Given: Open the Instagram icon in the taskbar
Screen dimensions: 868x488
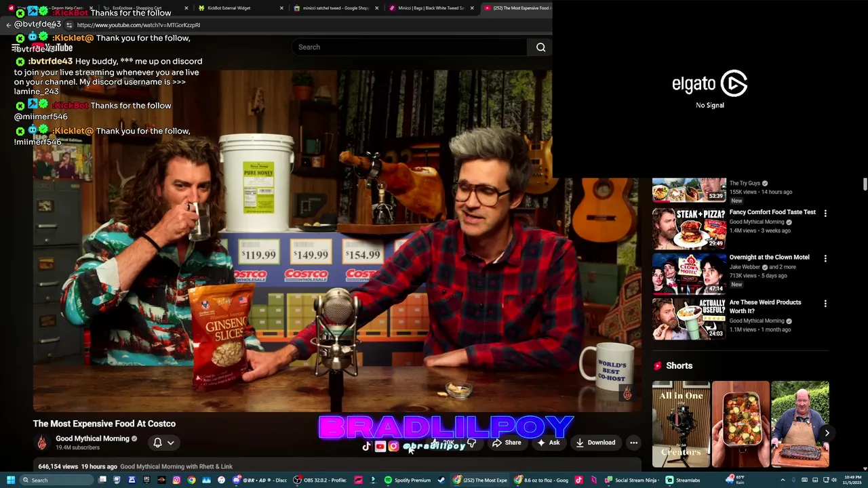Looking at the screenshot, I should pyautogui.click(x=176, y=480).
